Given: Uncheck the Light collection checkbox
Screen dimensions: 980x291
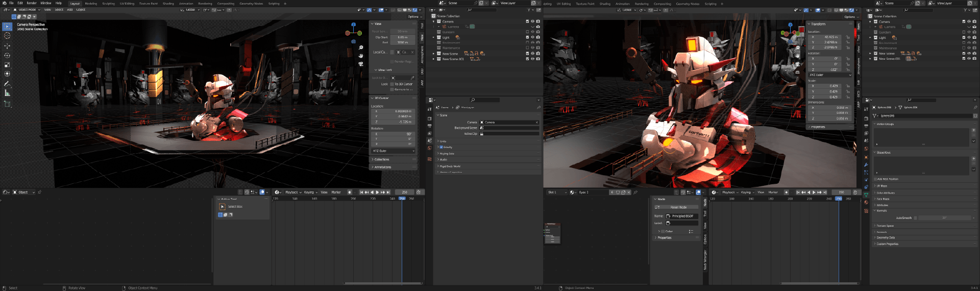Looking at the screenshot, I should pos(527,37).
